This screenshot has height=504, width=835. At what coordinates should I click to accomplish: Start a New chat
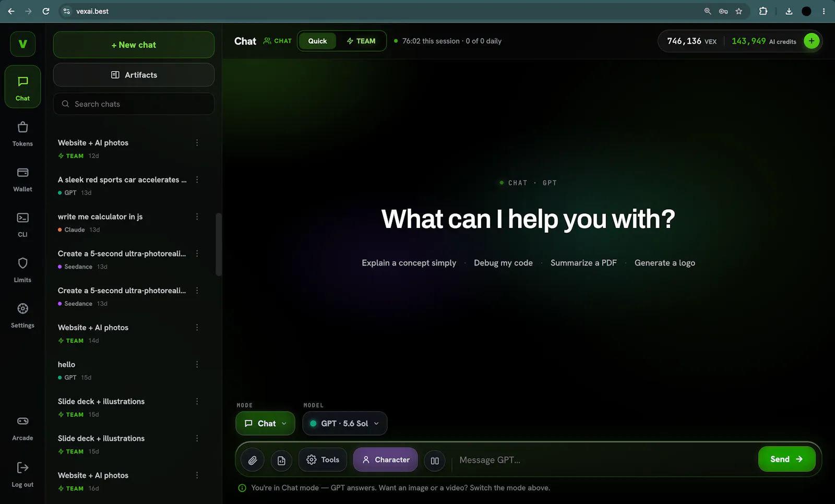click(x=134, y=45)
